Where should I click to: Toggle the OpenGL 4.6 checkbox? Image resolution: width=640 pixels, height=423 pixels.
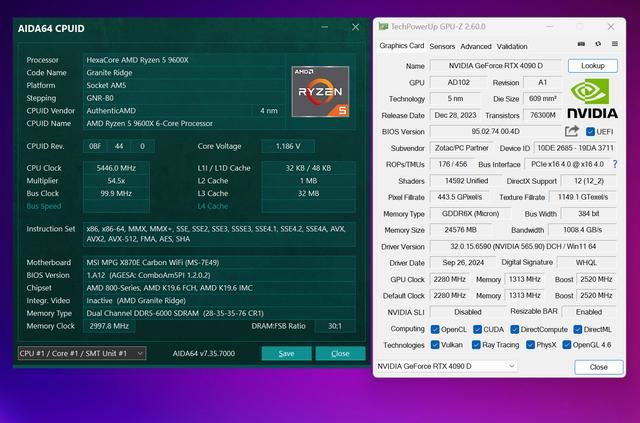(x=567, y=345)
